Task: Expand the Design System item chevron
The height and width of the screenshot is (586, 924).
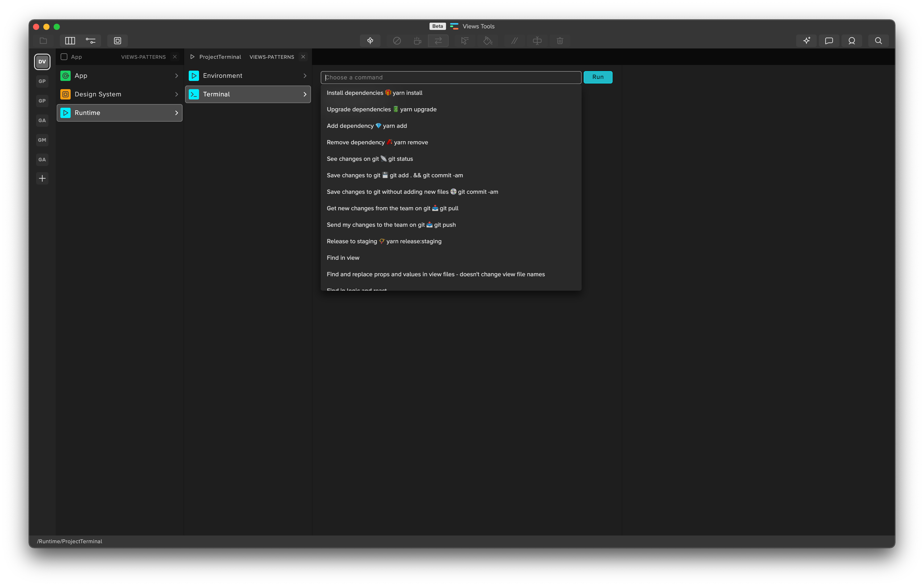Action: (177, 94)
